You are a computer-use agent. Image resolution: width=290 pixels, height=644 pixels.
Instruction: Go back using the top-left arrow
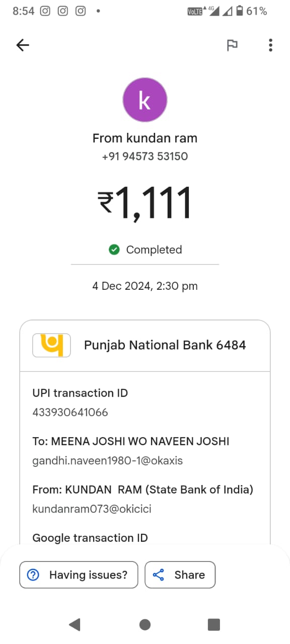(x=23, y=45)
